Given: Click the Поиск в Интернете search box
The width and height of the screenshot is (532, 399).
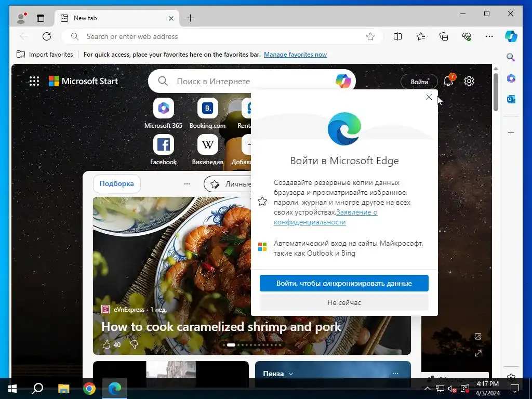Looking at the screenshot, I should click(252, 81).
